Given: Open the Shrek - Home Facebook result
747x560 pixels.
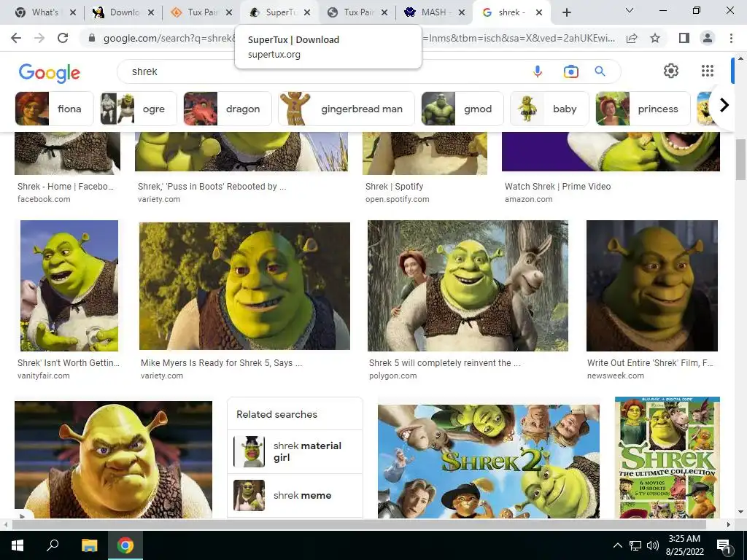Looking at the screenshot, I should (x=65, y=186).
